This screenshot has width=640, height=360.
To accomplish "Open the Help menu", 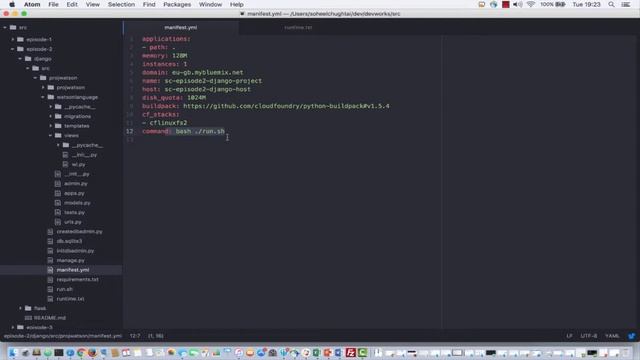I will coord(237,4).
